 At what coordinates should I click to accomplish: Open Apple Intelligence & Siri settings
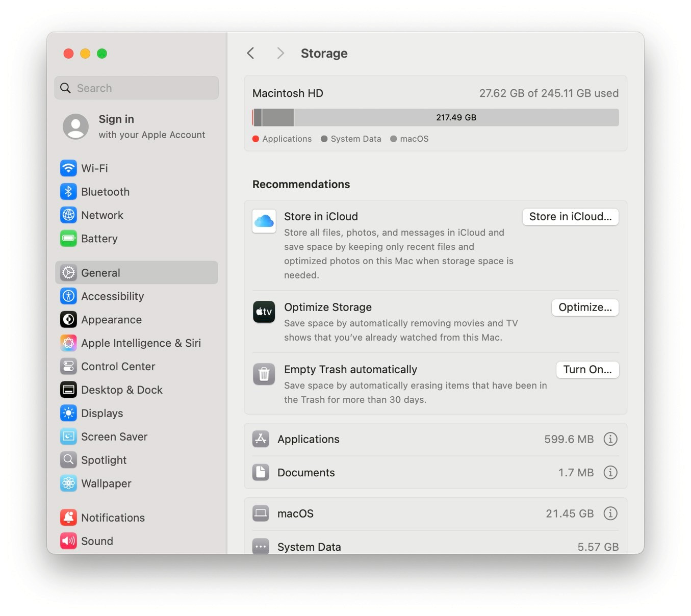(x=141, y=343)
